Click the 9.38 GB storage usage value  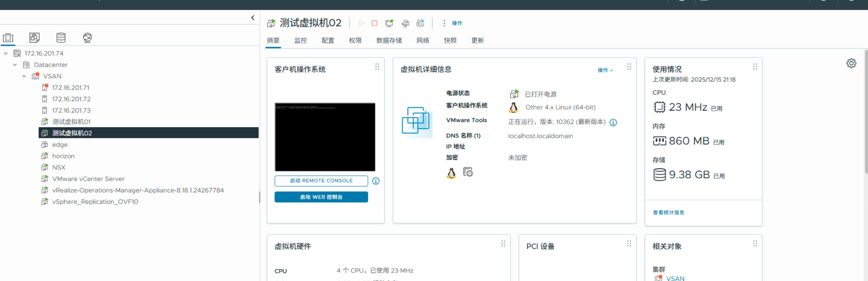click(x=689, y=175)
